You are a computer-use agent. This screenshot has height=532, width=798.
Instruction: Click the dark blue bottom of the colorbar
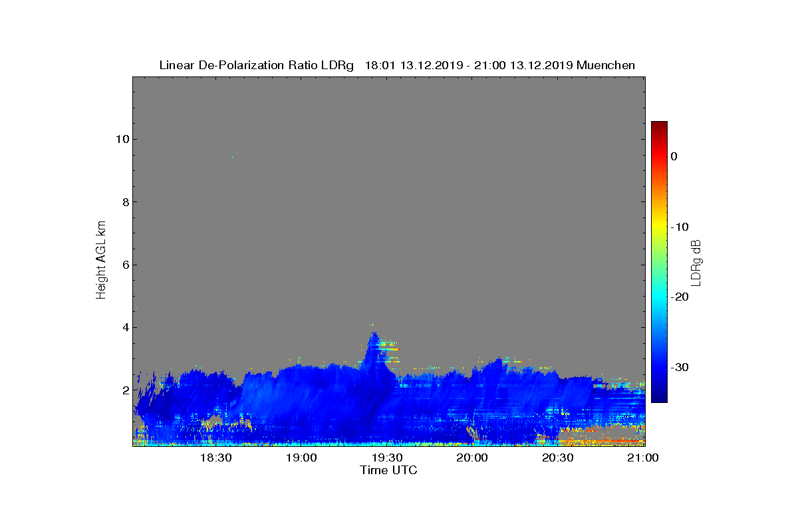click(x=659, y=397)
